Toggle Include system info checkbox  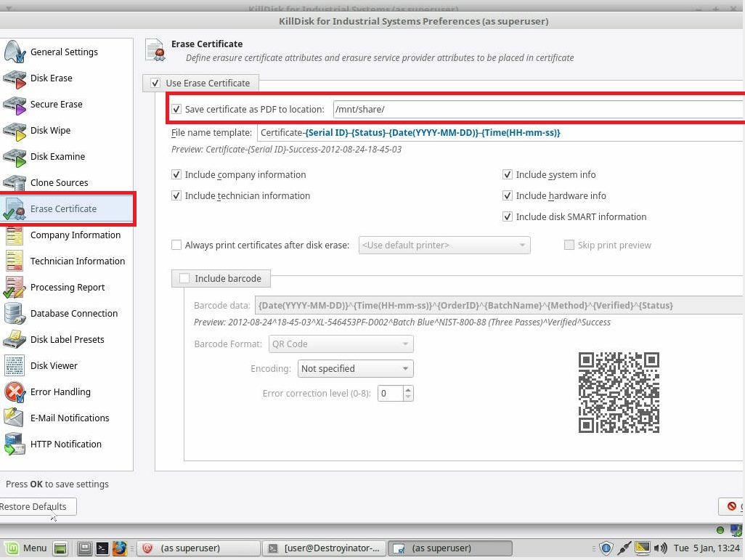pyautogui.click(x=508, y=174)
